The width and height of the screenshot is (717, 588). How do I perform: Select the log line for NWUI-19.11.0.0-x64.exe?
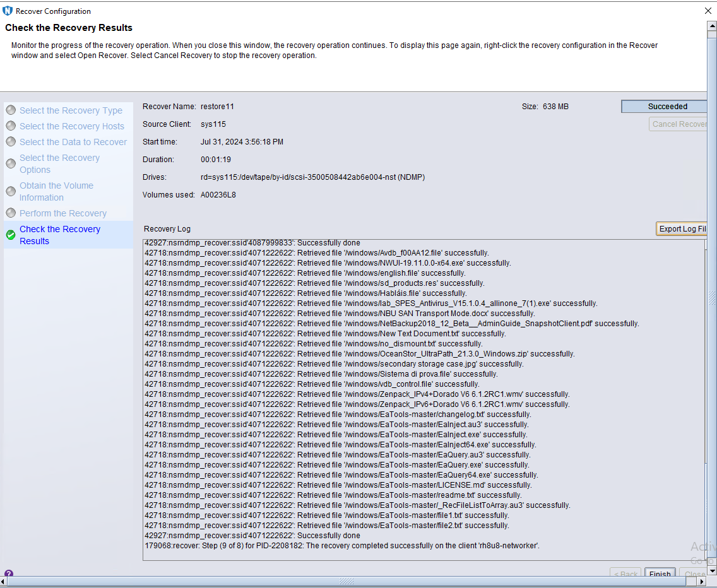click(x=328, y=263)
